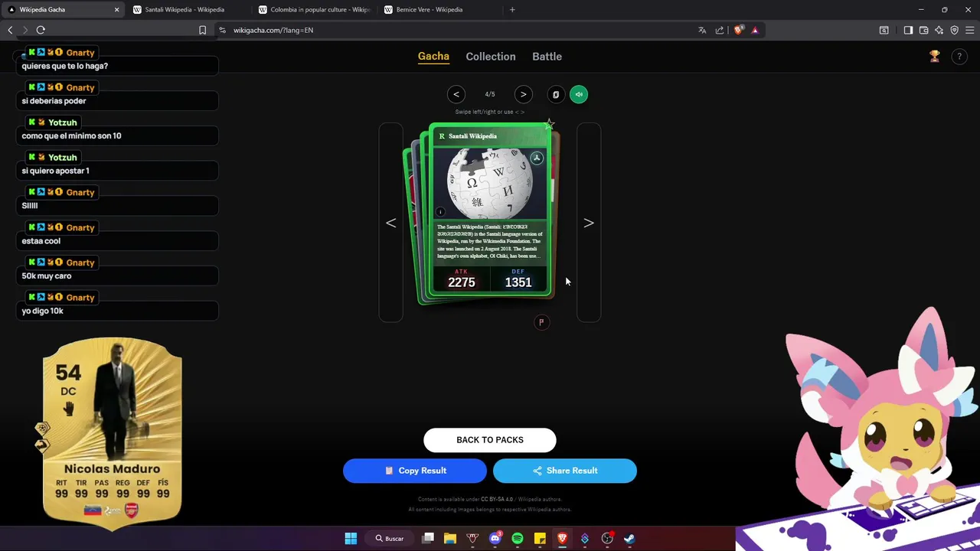Open the tab search icon in browser toolbar

[884, 30]
